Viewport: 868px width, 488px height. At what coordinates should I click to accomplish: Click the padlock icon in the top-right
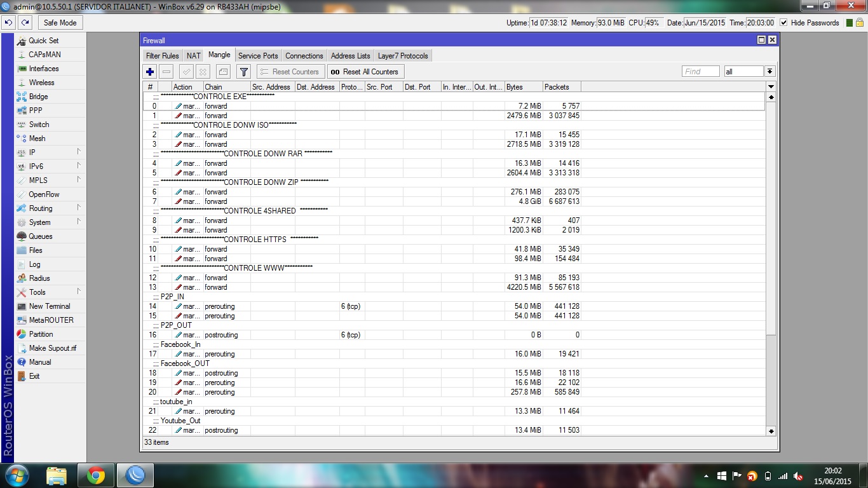pos(861,23)
